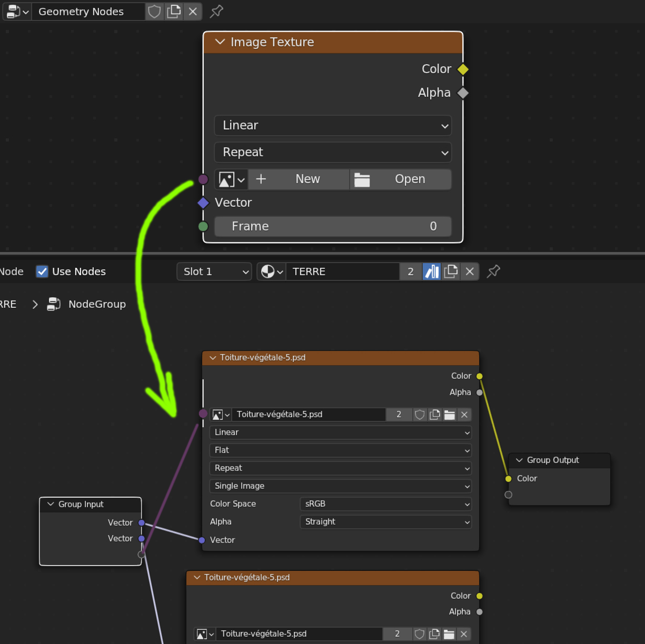Duplicate image in first Toiture node
Screen dimensions: 645x644
tap(435, 415)
